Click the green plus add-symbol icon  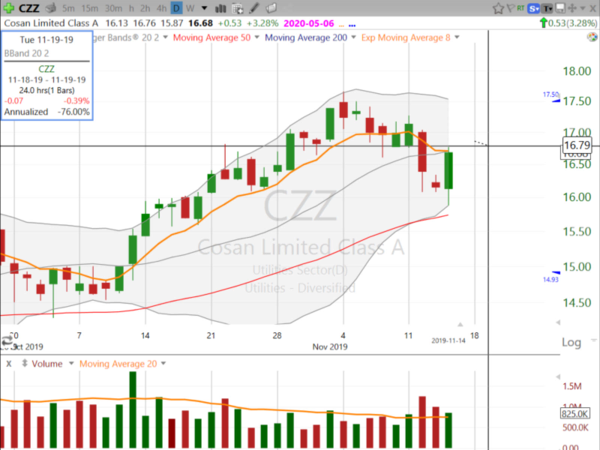tap(9, 8)
